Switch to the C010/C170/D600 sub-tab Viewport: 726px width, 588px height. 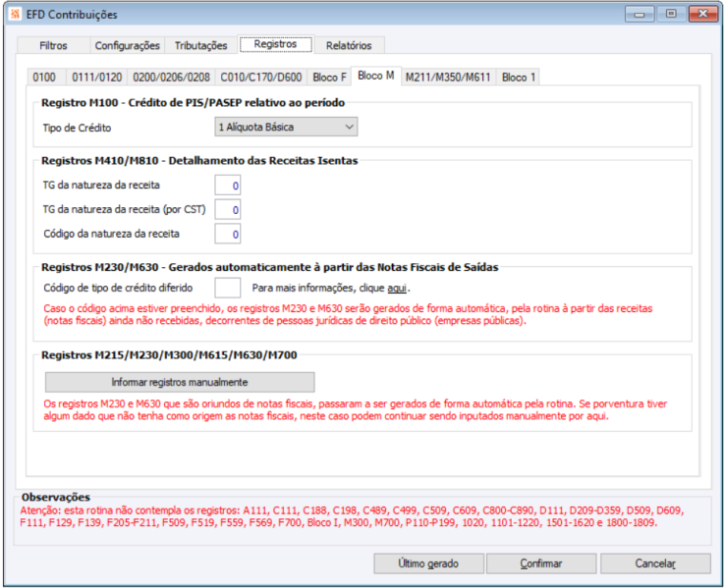[x=261, y=77]
